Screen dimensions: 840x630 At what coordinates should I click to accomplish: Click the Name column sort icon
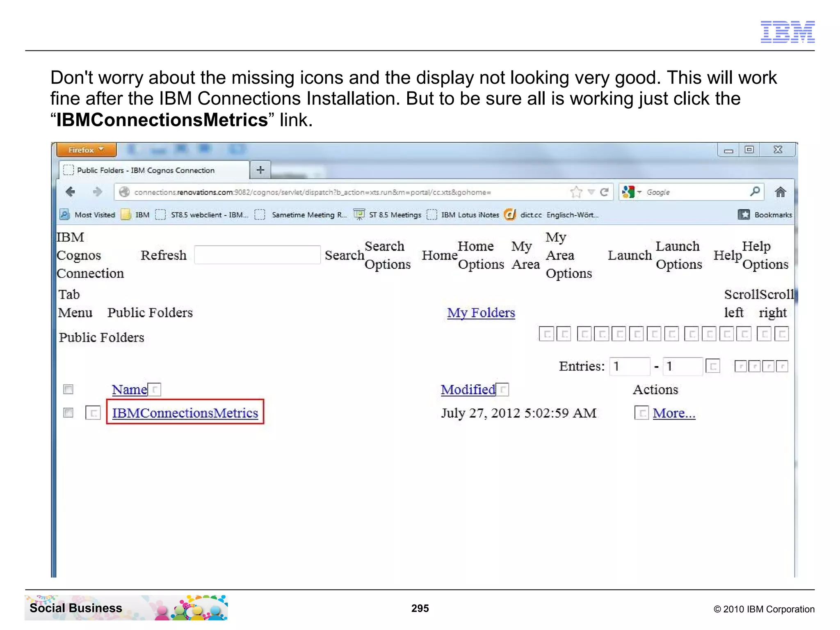tap(155, 390)
